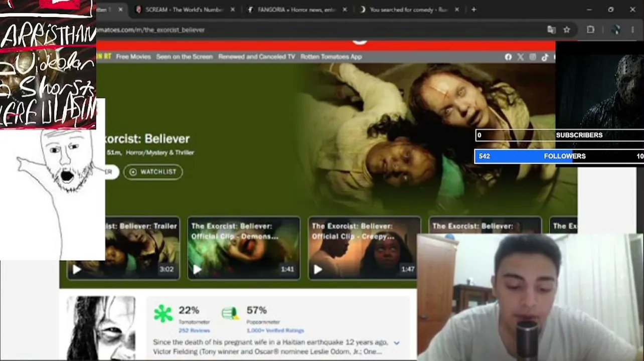Click the 1:47 clip duration label

click(x=408, y=269)
